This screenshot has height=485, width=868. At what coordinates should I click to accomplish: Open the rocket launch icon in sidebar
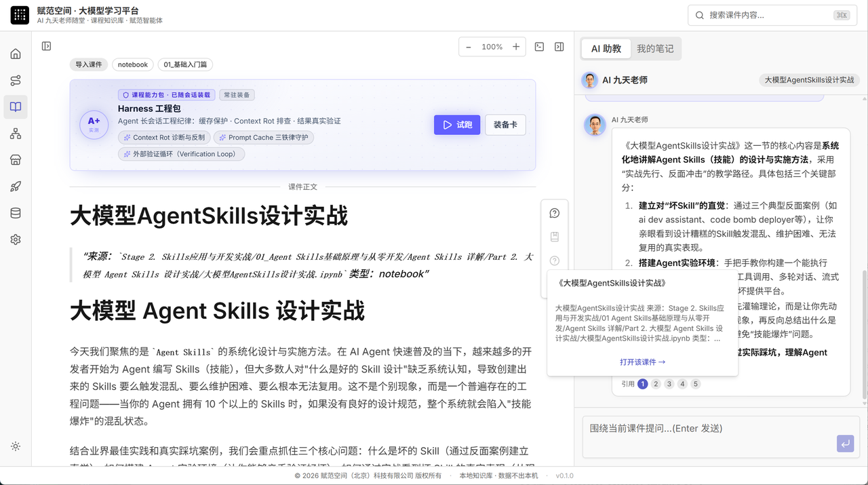[16, 187]
